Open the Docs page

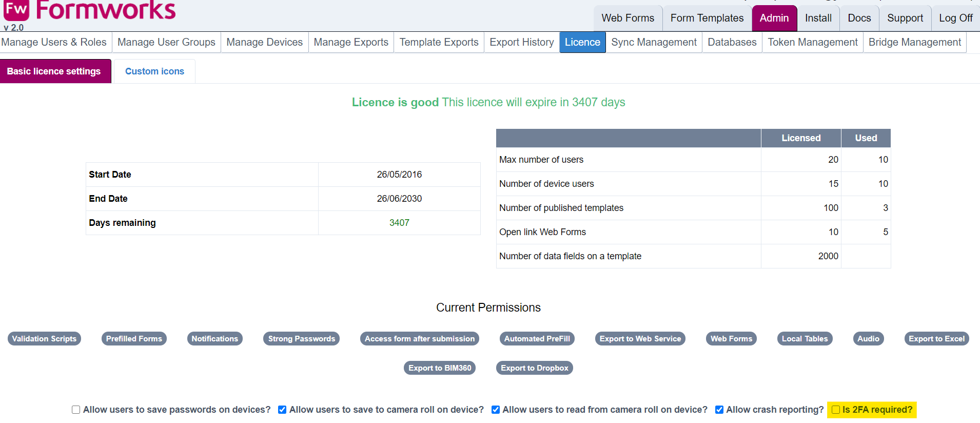click(x=859, y=18)
